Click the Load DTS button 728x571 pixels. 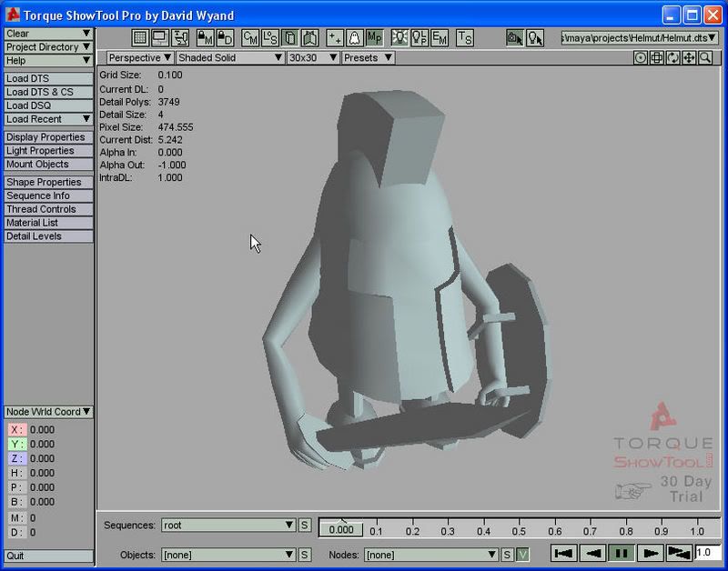[x=48, y=79]
